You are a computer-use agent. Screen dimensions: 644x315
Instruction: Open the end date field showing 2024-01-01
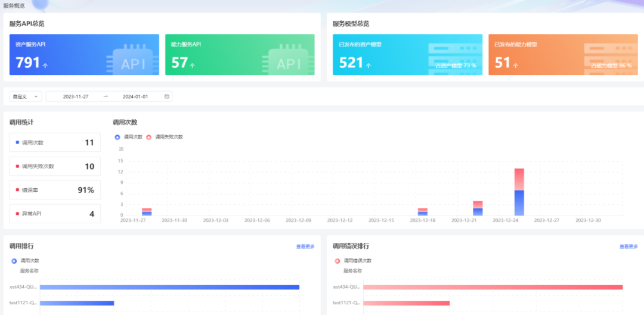(x=135, y=96)
